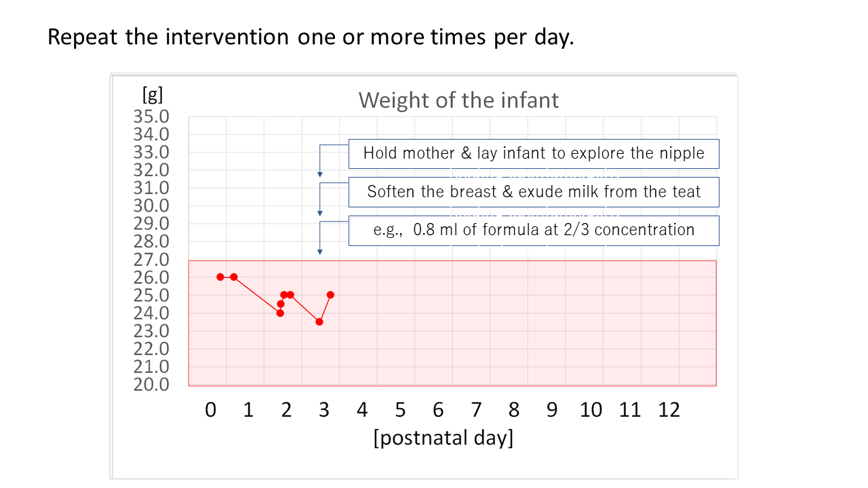This screenshot has width=868, height=488.
Task: Click the arrowhead below the formula callout
Action: tap(320, 252)
